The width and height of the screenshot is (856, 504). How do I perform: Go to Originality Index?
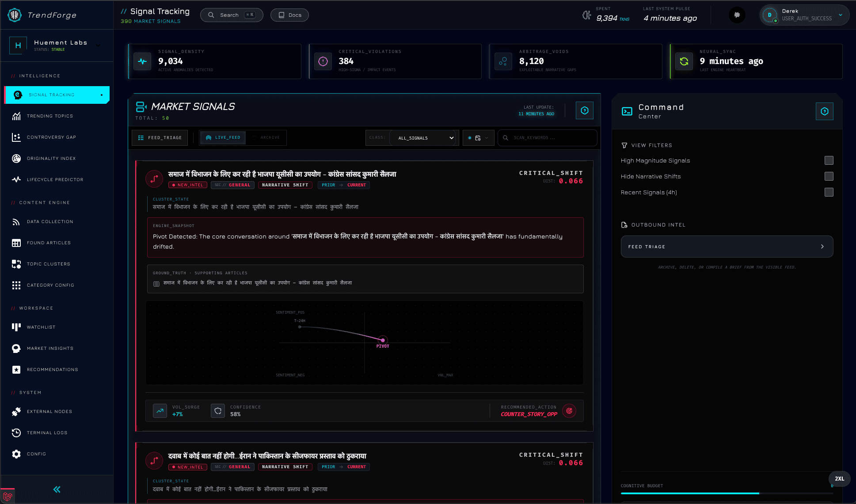tap(57, 159)
